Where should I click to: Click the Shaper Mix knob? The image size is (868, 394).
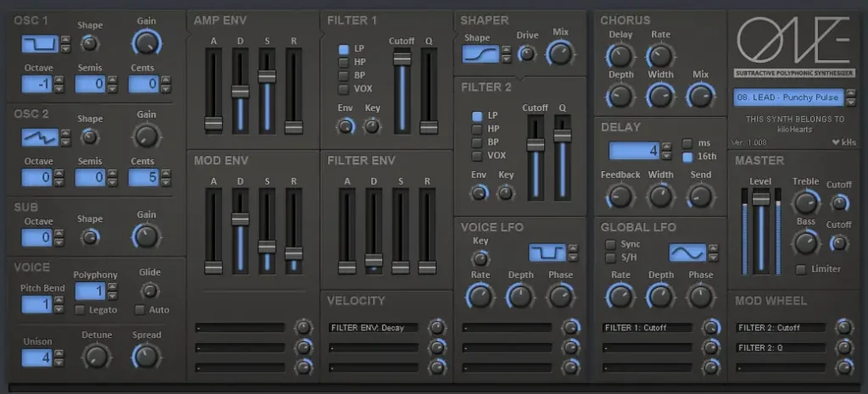click(x=560, y=53)
